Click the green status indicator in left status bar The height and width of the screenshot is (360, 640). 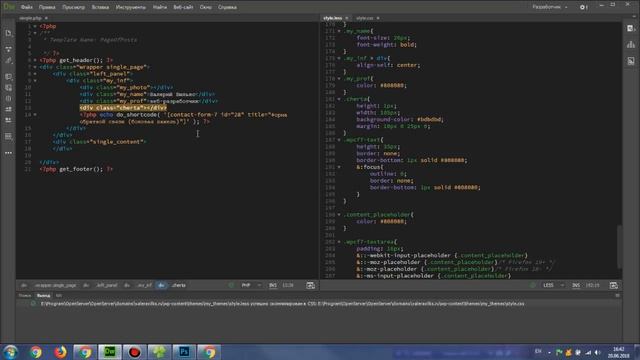tap(231, 285)
